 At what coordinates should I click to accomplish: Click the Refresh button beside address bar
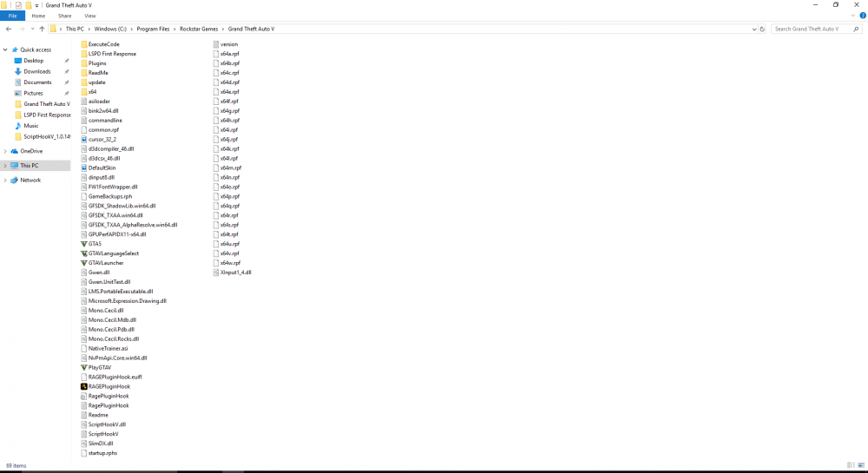tap(762, 29)
